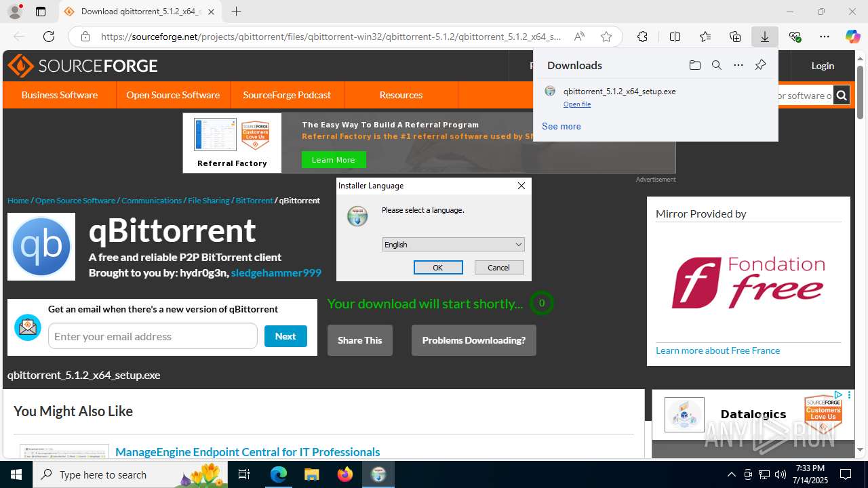Click the Problems Downloading? button
Screen dimensions: 868x488
click(x=474, y=340)
